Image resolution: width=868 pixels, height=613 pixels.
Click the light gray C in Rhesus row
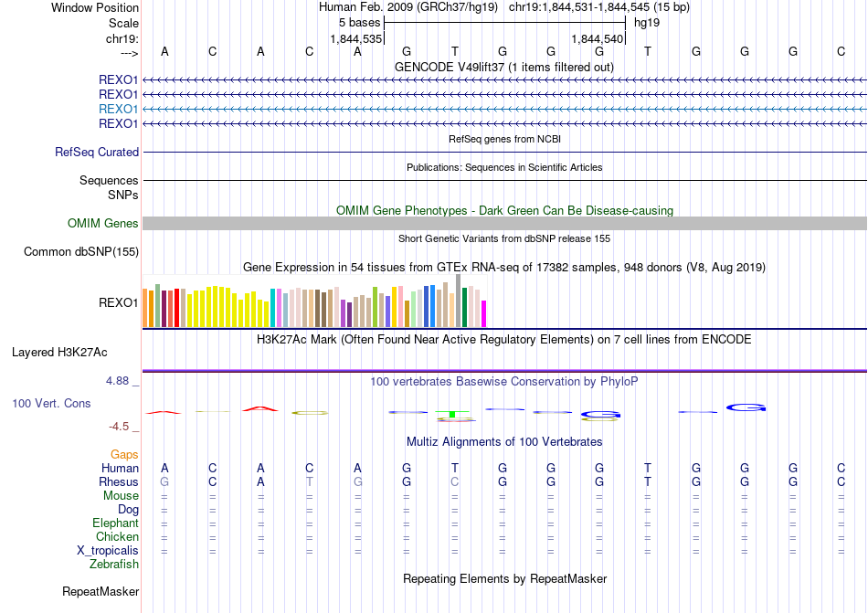pos(454,481)
